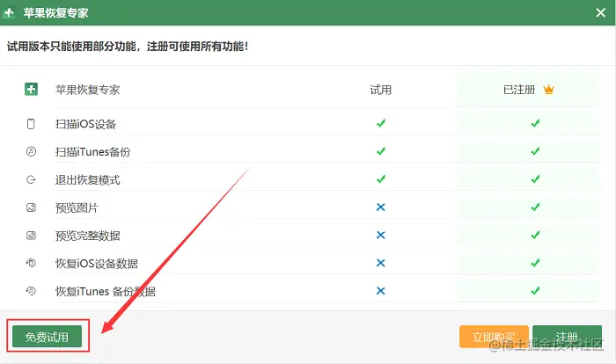Click the music icon for 扫描iTunes备份
The height and width of the screenshot is (364, 616).
[x=31, y=151]
